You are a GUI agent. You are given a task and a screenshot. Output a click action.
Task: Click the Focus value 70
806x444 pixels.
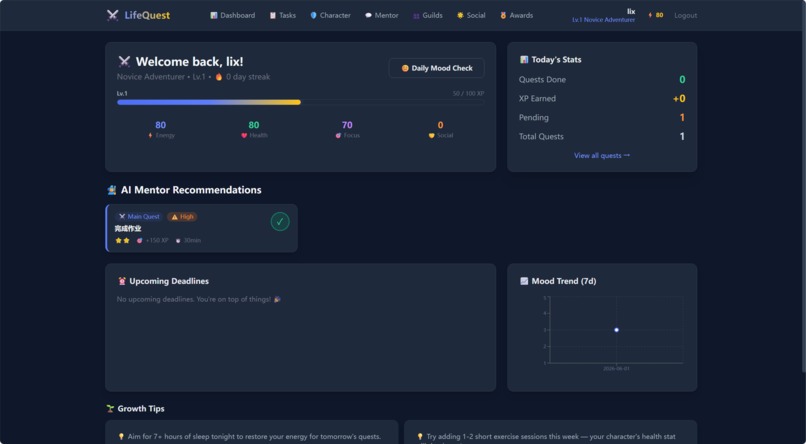(347, 125)
